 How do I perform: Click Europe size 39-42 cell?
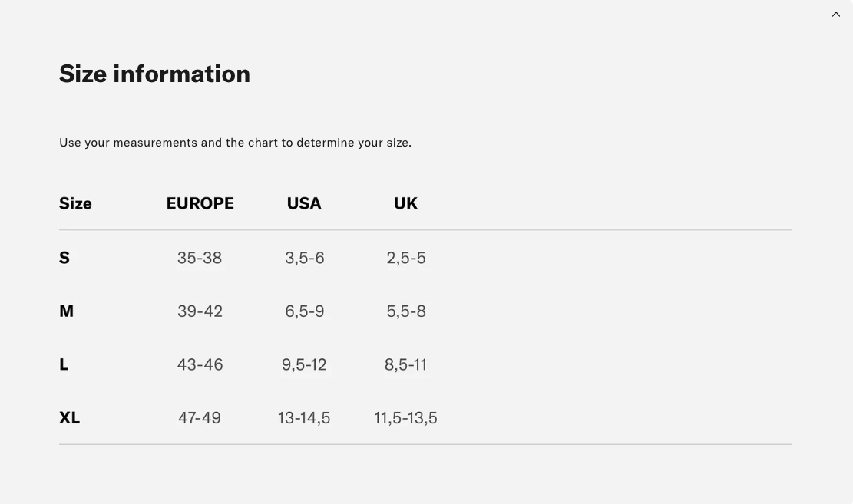click(200, 311)
